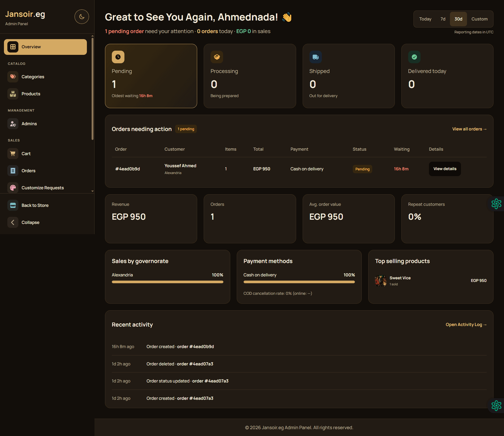Click the Alexandria sales progress bar
This screenshot has width=504, height=436.
click(167, 282)
